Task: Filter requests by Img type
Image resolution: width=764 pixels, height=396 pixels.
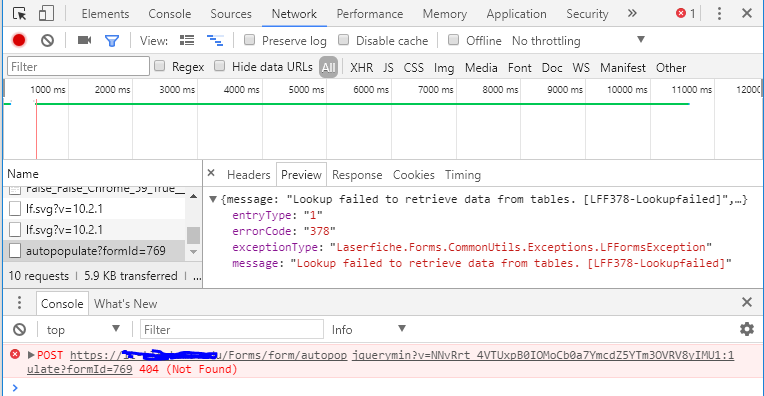Action: tap(444, 68)
